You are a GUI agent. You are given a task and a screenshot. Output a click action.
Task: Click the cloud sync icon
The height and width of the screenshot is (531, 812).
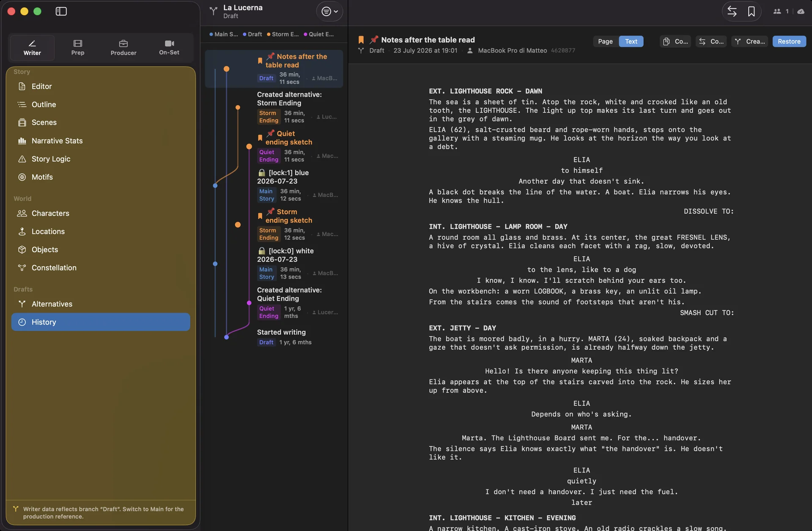click(x=801, y=11)
